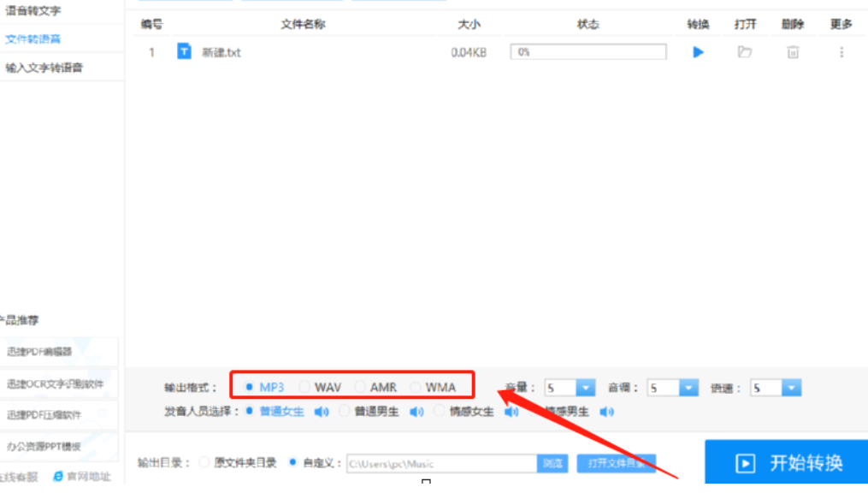This screenshot has width=868, height=493.
Task: Open 迅捷PDF压缩软件 recommendation
Action: click(x=59, y=415)
